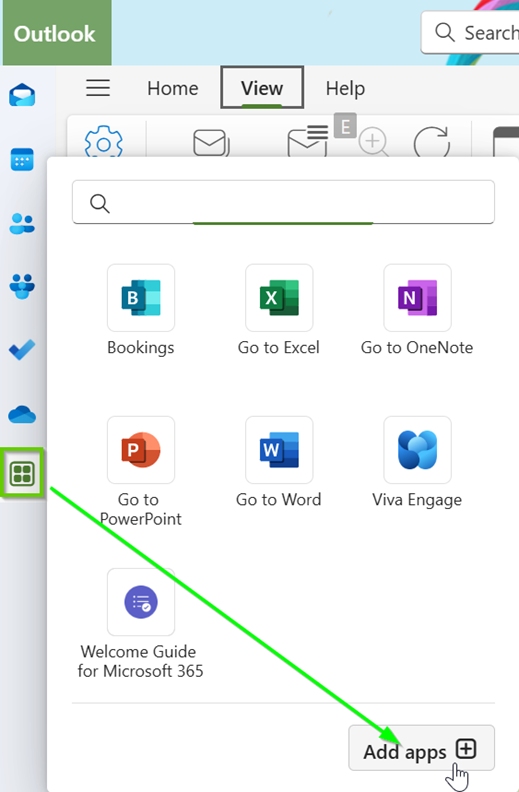Click the More apps grid icon
Viewport: 519px width, 792px height.
click(22, 473)
